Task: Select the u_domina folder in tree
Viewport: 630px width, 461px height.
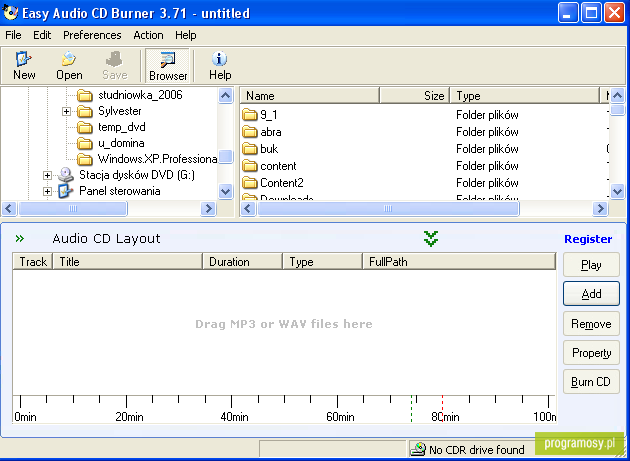Action: (121, 143)
